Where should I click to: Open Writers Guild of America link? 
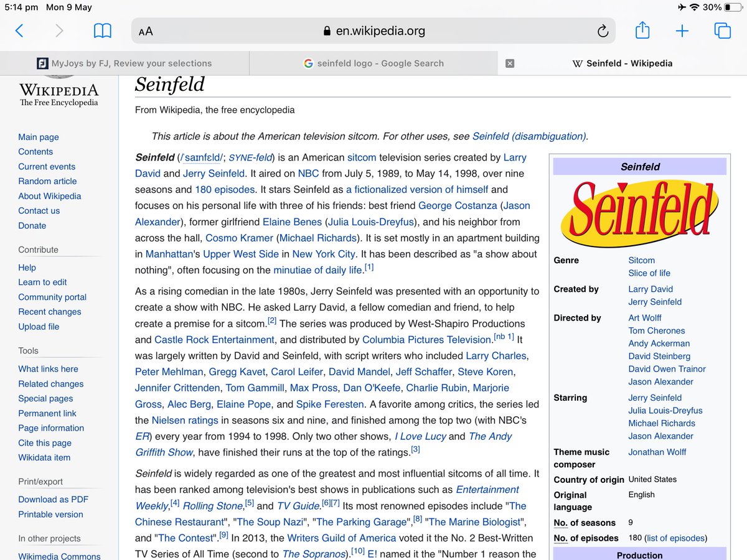click(342, 538)
